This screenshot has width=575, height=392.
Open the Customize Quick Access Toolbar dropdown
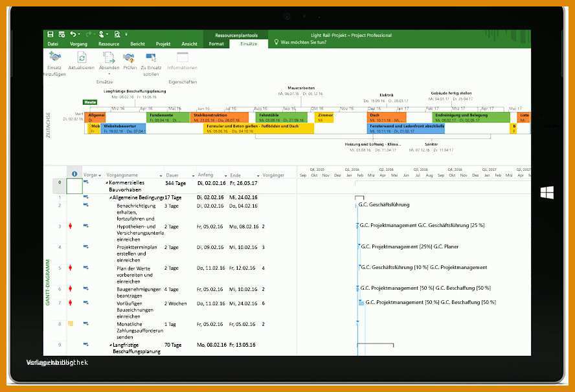click(x=126, y=34)
